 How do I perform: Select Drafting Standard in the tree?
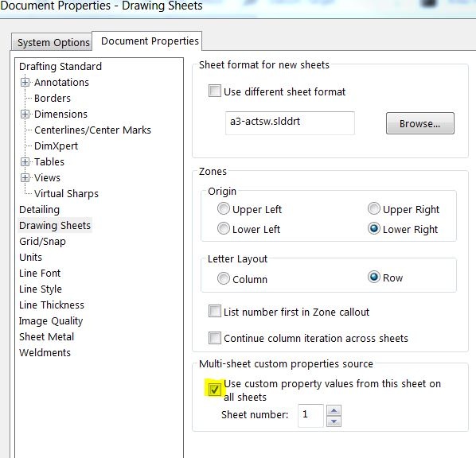tap(60, 67)
